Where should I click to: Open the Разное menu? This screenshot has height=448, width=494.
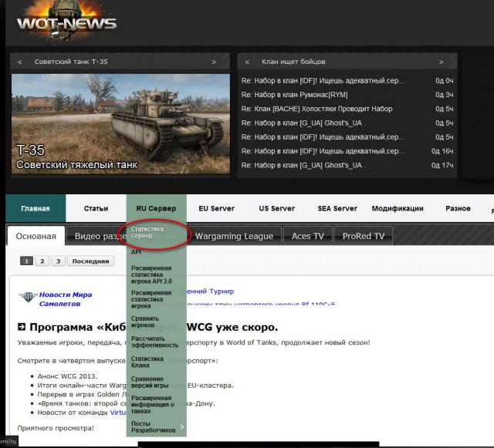[458, 208]
